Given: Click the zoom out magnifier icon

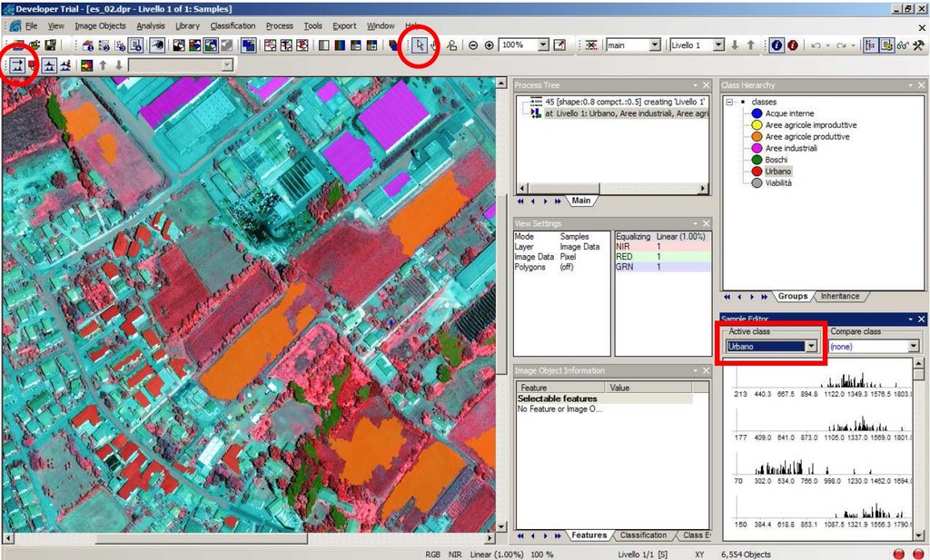Looking at the screenshot, I should pos(473,45).
